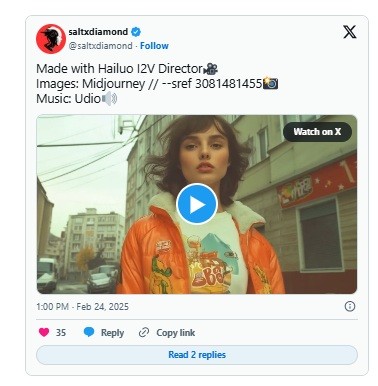Image resolution: width=378 pixels, height=386 pixels.
Task: Open the Read 2 replies button
Action: [x=197, y=355]
